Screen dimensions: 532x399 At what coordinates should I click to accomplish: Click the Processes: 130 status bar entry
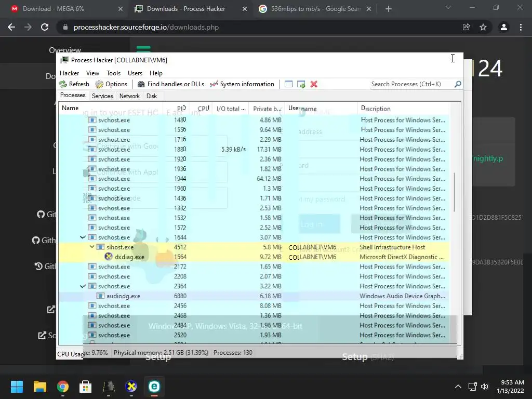pyautogui.click(x=233, y=353)
